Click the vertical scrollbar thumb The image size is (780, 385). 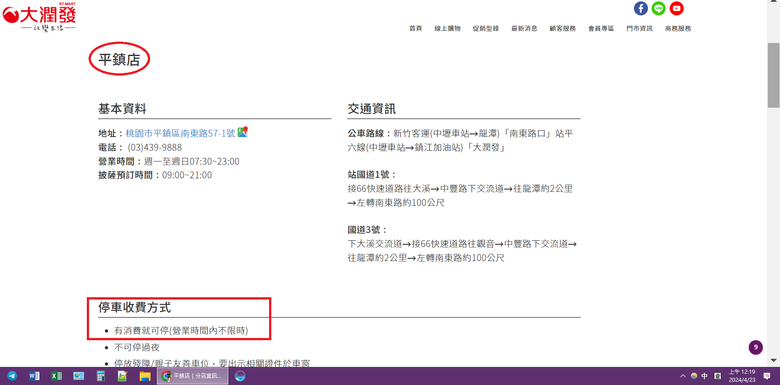point(774,75)
